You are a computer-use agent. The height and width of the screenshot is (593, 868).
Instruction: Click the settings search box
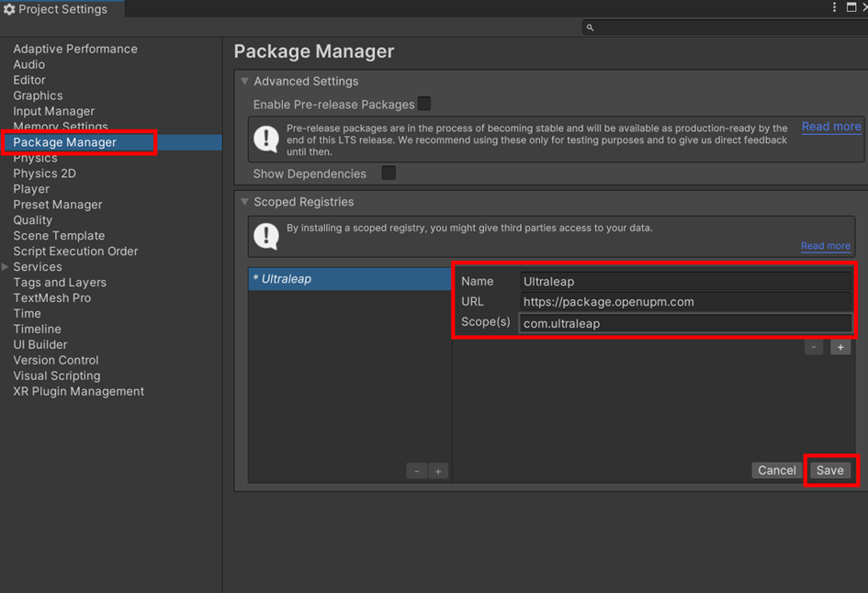726,28
